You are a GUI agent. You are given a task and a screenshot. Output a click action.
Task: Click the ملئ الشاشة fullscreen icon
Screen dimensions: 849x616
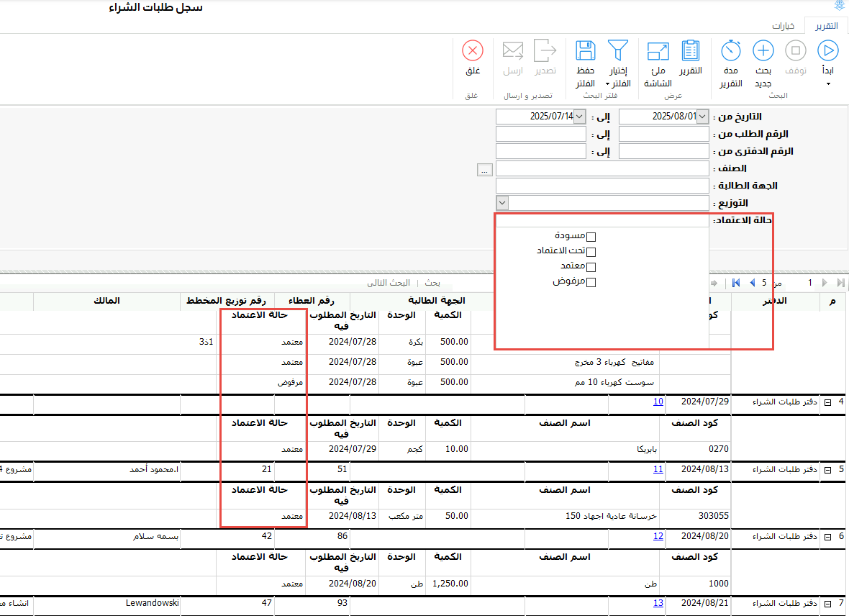coord(658,51)
